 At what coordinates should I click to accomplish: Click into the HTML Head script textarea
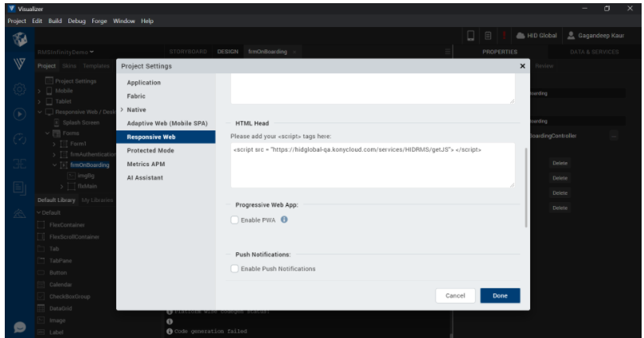[373, 165]
